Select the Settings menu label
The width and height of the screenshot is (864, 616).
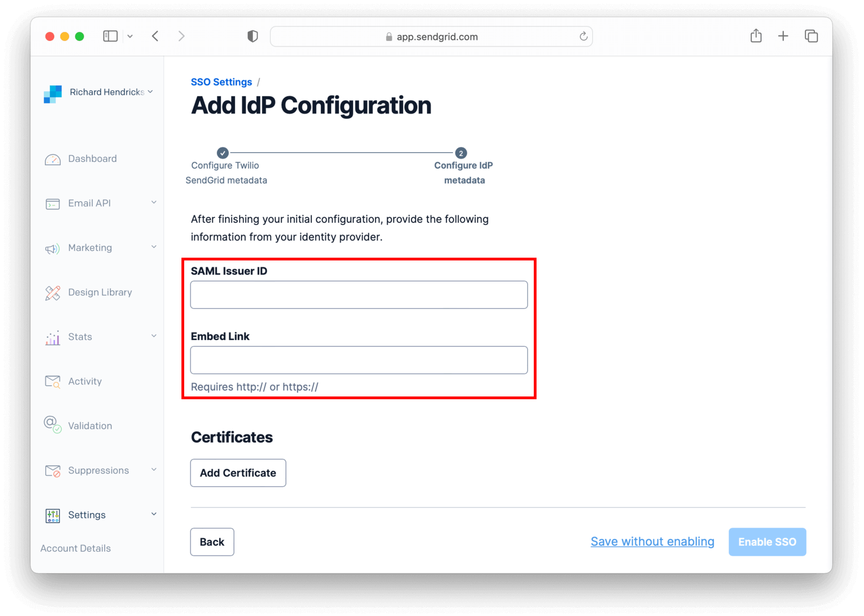click(87, 515)
